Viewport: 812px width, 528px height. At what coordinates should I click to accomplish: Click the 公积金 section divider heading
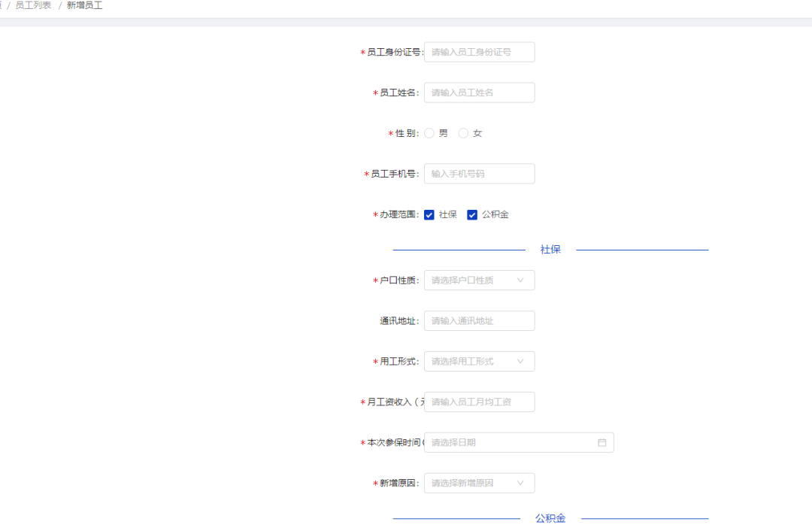pos(550,518)
